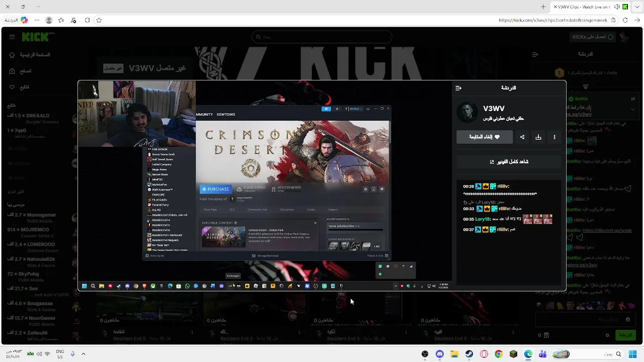Viewport: 644px width, 362px height.
Task: Focus the Kick search field
Action: [x=322, y=37]
